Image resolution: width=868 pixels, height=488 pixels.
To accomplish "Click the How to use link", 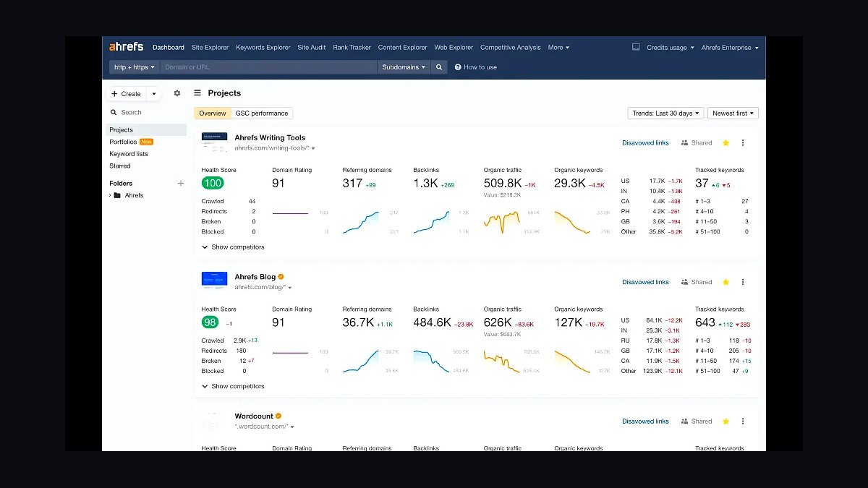I will click(480, 67).
